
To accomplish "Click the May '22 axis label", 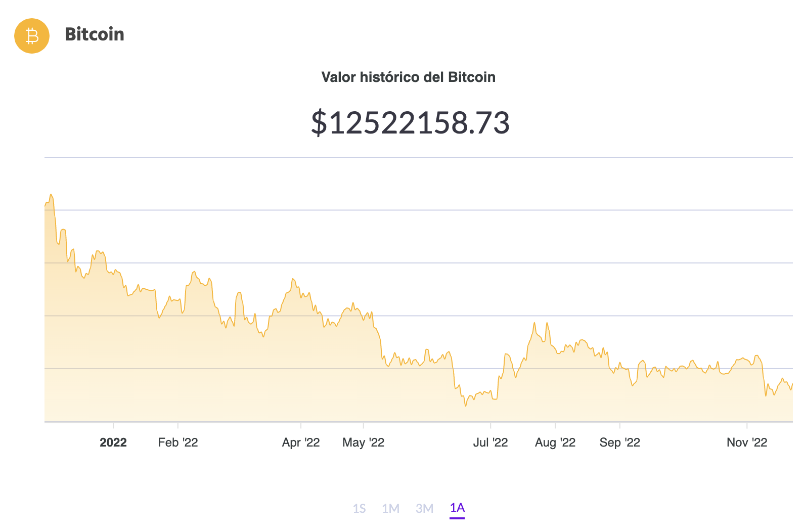I will (x=364, y=442).
